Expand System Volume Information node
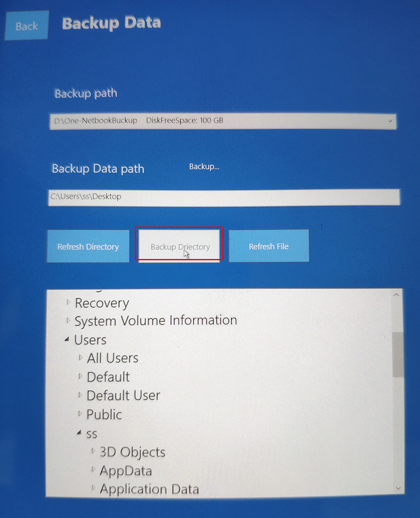420x518 pixels. [68, 320]
